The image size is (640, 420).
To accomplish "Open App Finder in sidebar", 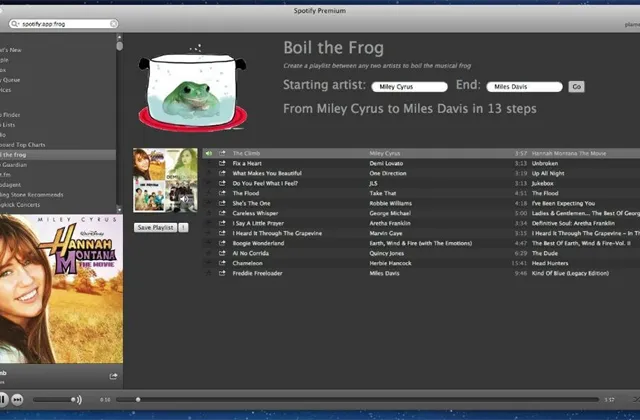I will click(x=10, y=115).
